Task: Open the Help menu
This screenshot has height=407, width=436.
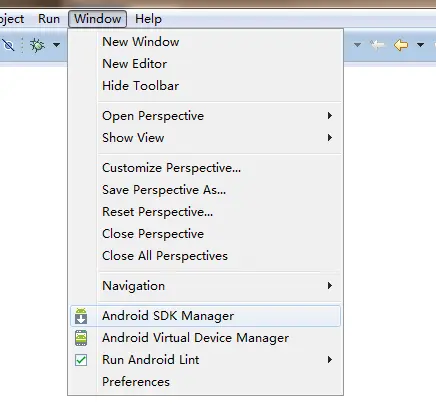Action: pos(148,19)
